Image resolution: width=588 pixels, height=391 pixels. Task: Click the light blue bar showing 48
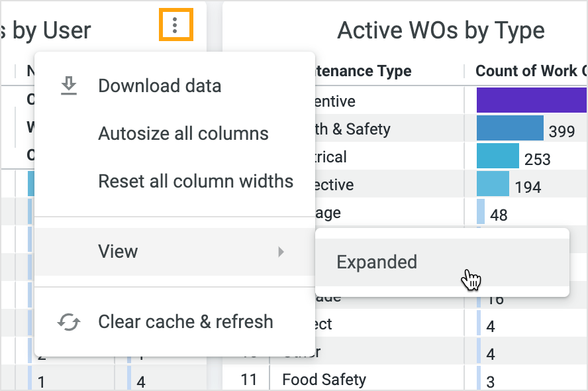pos(481,212)
